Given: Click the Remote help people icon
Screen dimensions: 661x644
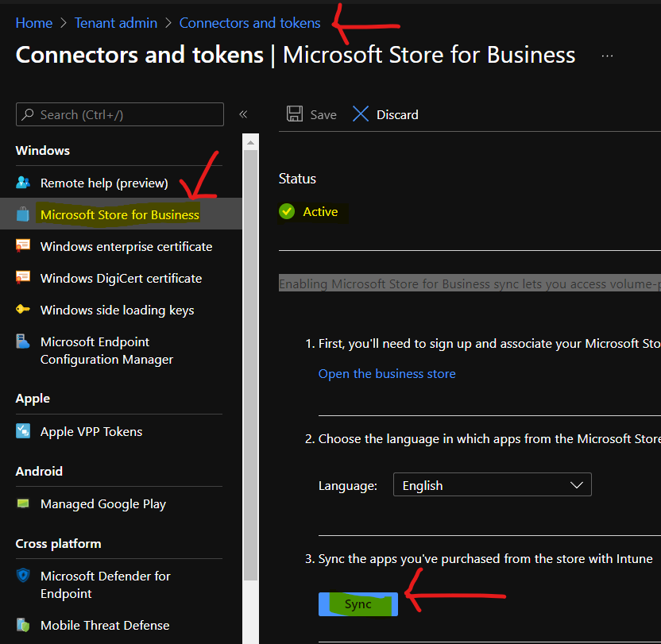Looking at the screenshot, I should point(23,183).
